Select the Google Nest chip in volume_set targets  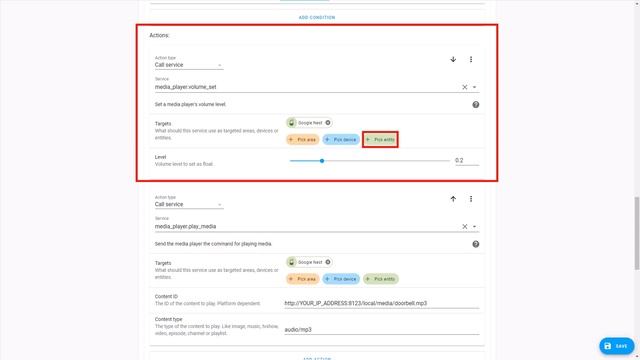tap(309, 123)
